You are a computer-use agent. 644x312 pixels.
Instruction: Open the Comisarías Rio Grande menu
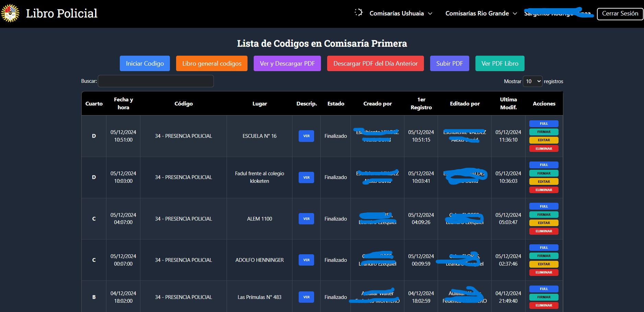coord(481,13)
